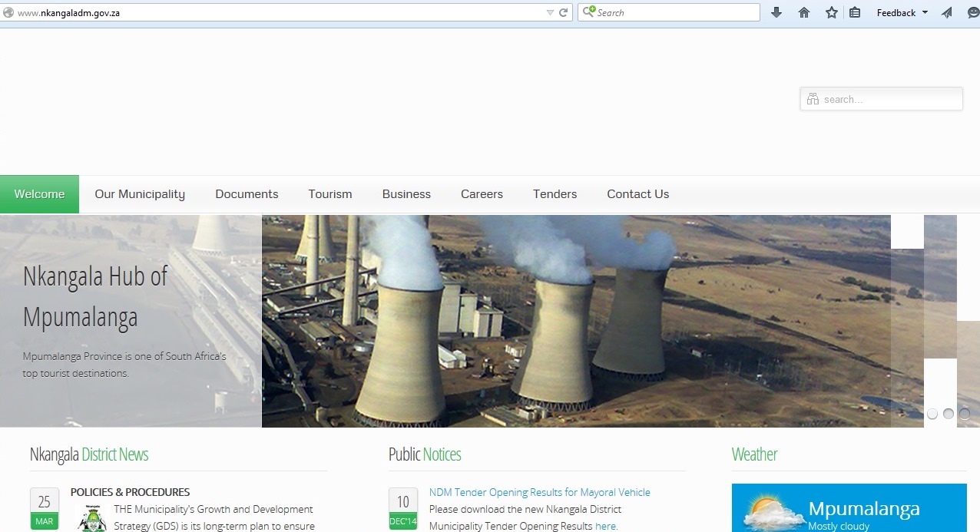The image size is (980, 532).
Task: Expand the address bar history dropdown arrow
Action: tap(550, 12)
